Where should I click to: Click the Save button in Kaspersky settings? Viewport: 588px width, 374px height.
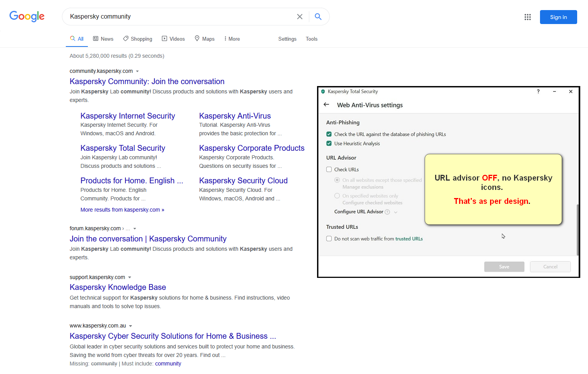[x=504, y=267]
